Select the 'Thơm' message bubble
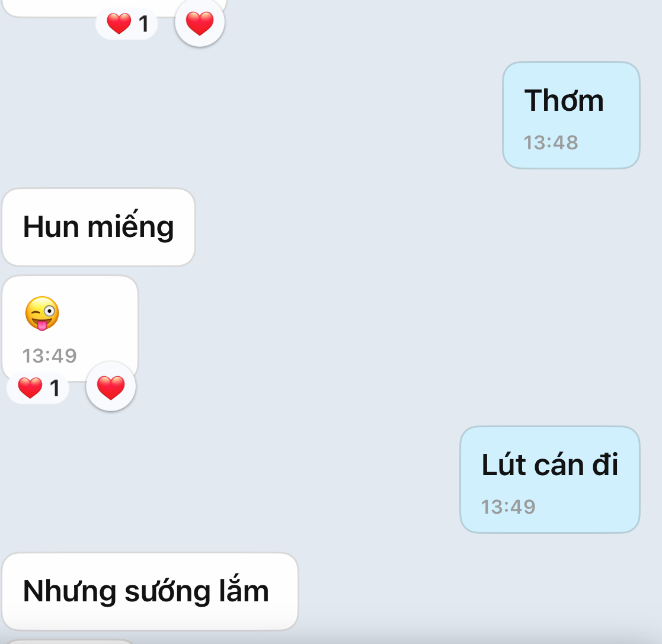 point(571,115)
